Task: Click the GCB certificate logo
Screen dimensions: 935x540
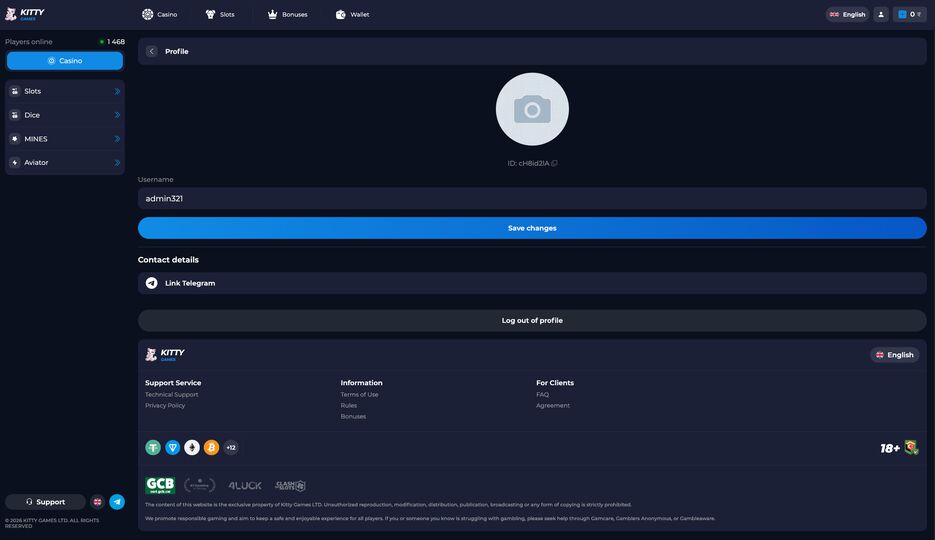Action: click(x=160, y=485)
